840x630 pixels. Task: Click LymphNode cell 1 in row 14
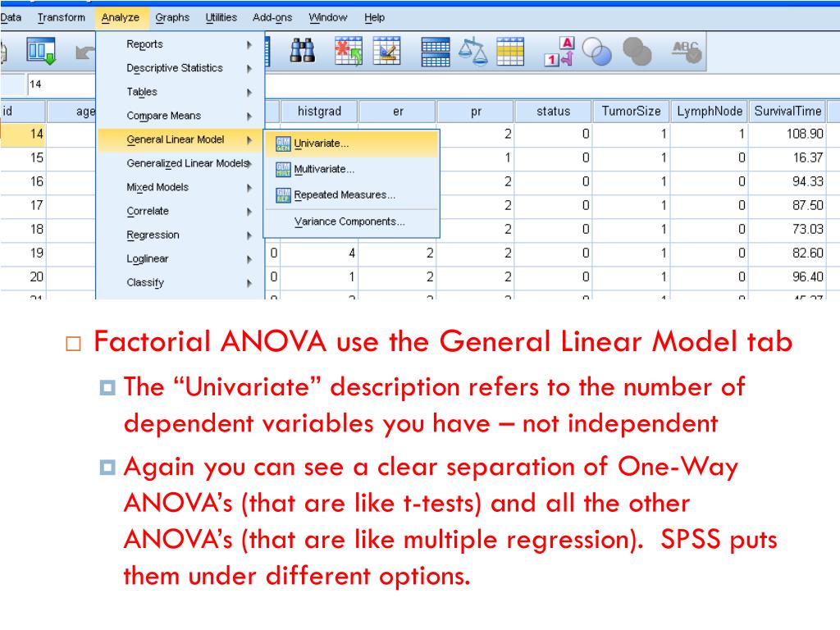tap(710, 134)
